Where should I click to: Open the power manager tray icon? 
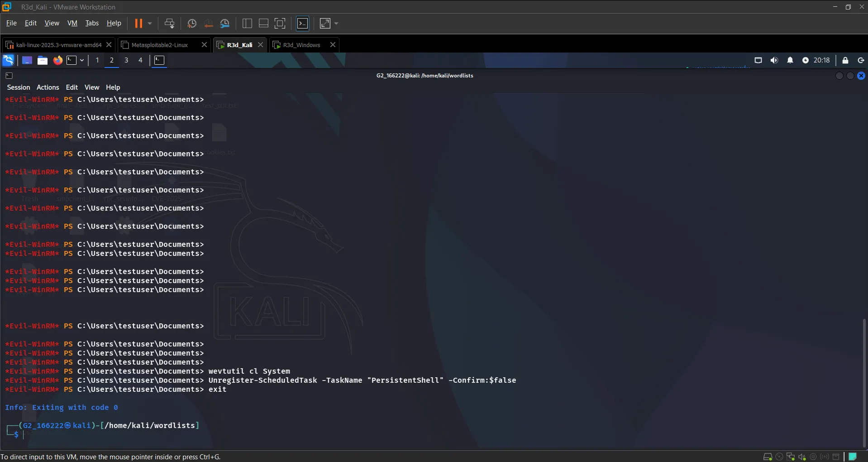click(x=806, y=60)
